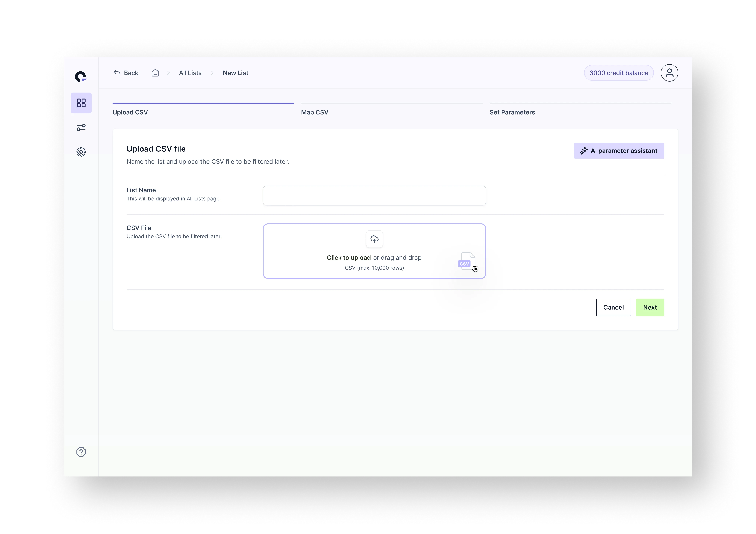Proceed with the Next button
The height and width of the screenshot is (534, 756).
pyautogui.click(x=650, y=307)
